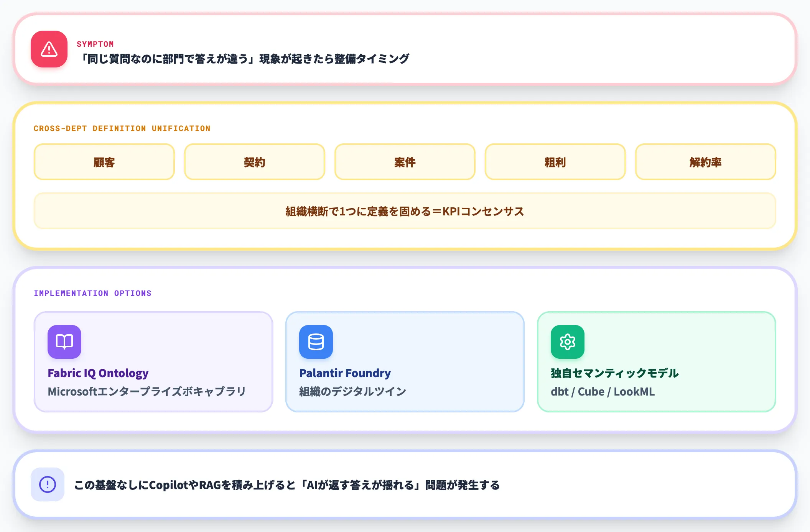810x532 pixels.
Task: Click the green gear icon
Action: [568, 342]
